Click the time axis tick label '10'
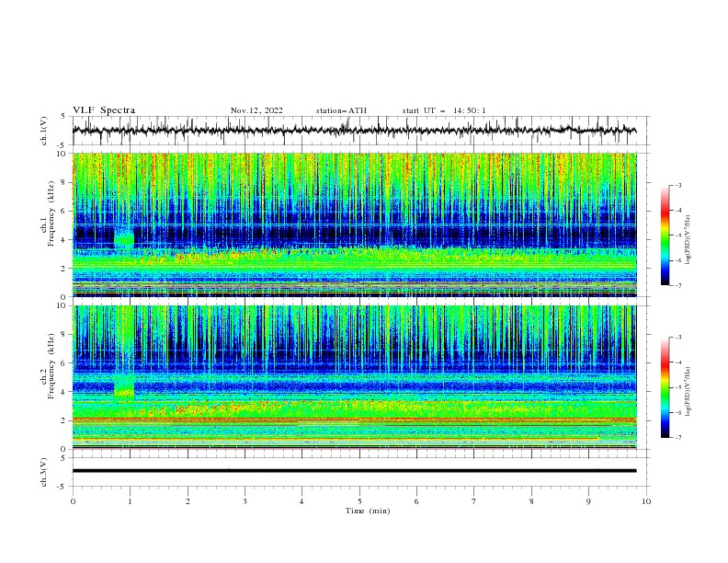Image resolution: width=728 pixels, height=563 pixels. pos(646,501)
